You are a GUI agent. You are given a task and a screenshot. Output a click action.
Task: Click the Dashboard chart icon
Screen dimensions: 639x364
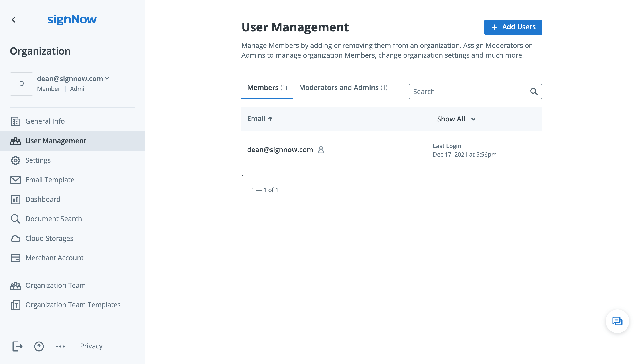16,200
